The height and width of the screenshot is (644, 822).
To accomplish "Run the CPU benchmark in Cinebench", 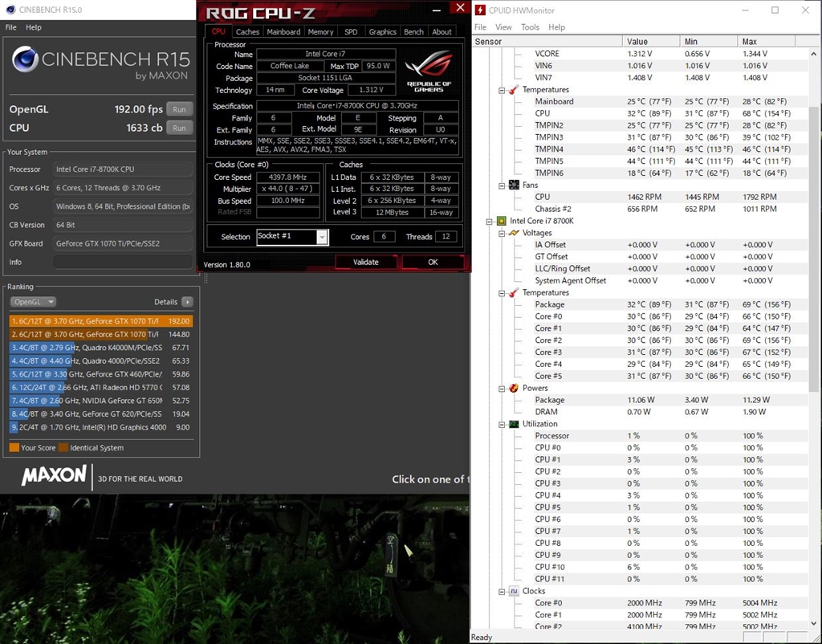I will coord(179,128).
